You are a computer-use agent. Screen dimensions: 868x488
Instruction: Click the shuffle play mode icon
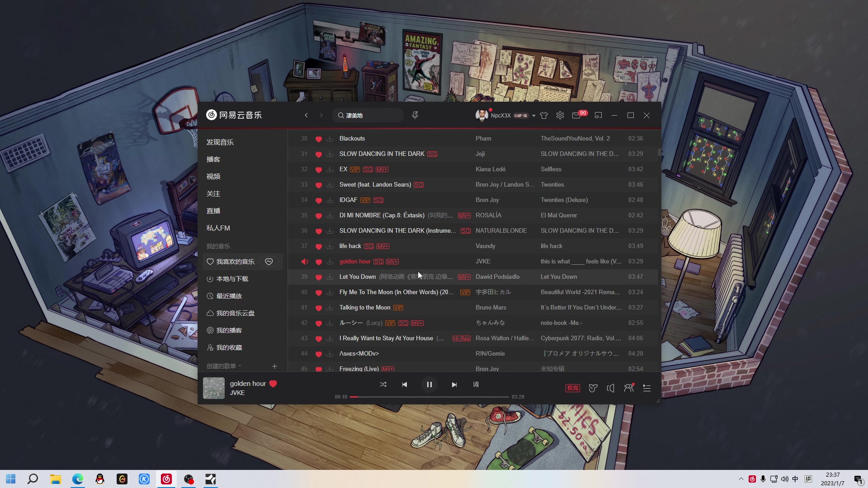(383, 385)
